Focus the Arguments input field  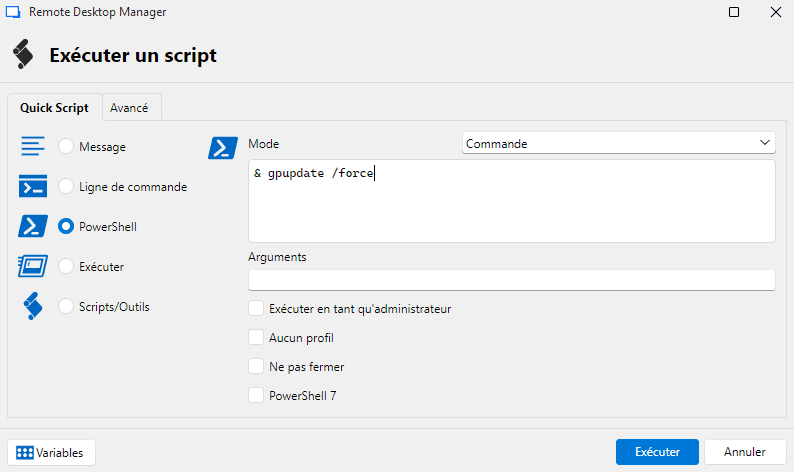point(511,280)
